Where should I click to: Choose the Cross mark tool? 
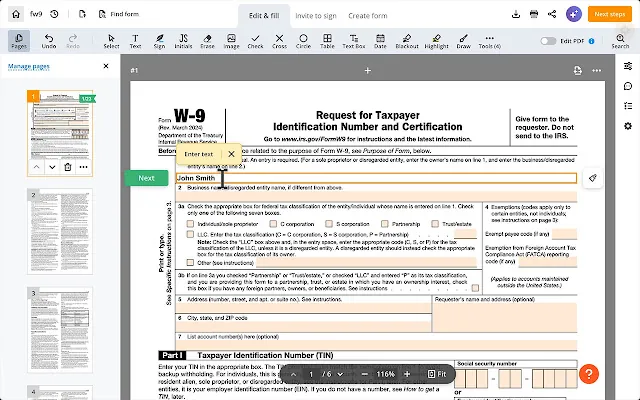point(279,41)
